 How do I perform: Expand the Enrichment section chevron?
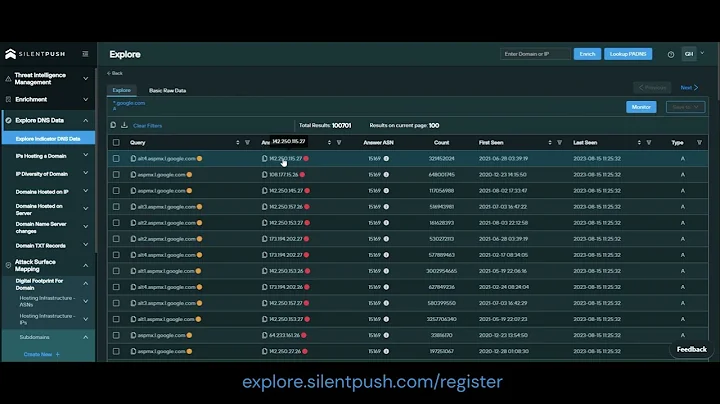[x=85, y=99]
